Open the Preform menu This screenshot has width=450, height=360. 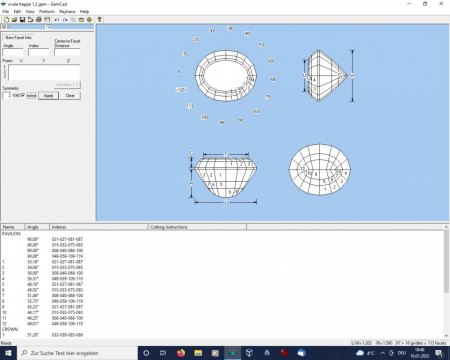coord(47,11)
